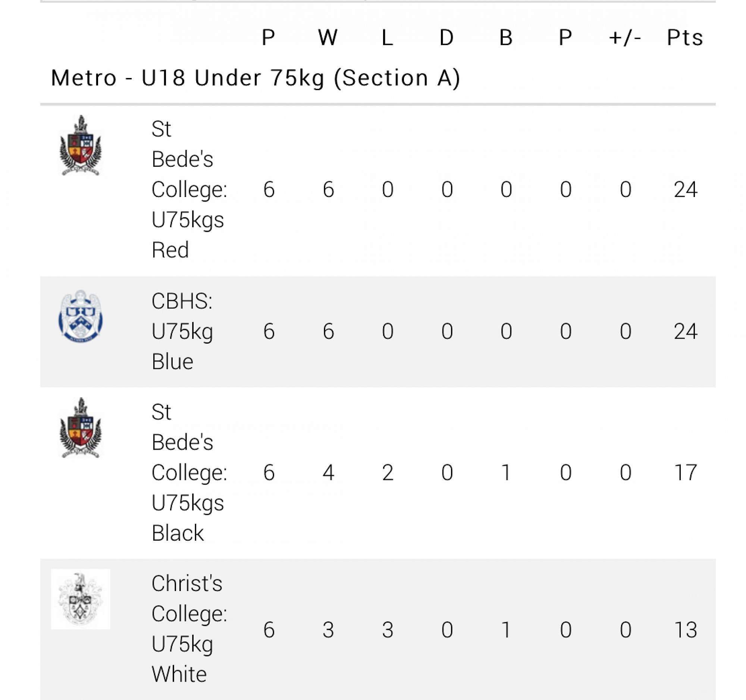Image resolution: width=746 pixels, height=700 pixels.
Task: Open Christ's College: U75kg White team
Action: 189,629
